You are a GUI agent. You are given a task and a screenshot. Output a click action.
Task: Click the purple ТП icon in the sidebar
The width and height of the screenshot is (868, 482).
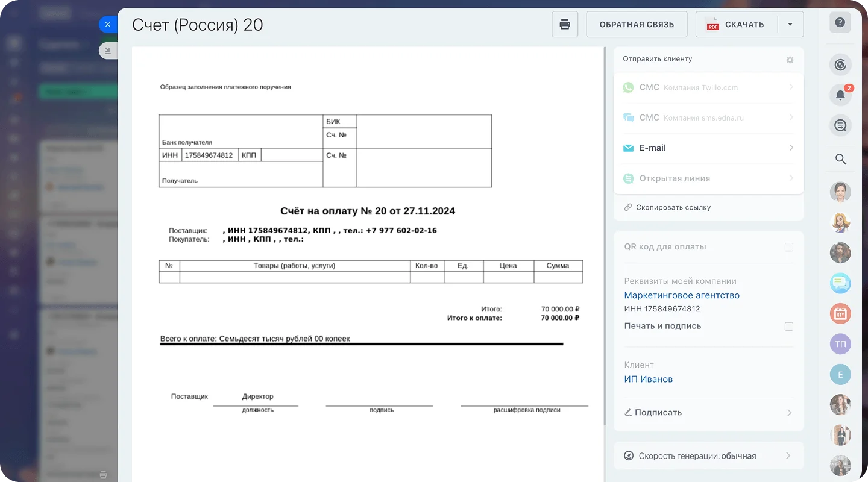tap(840, 343)
